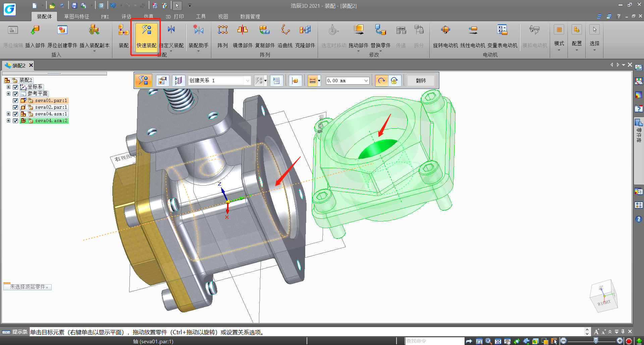Expand the 坐标系 tree node
The height and width of the screenshot is (345, 644).
point(8,87)
